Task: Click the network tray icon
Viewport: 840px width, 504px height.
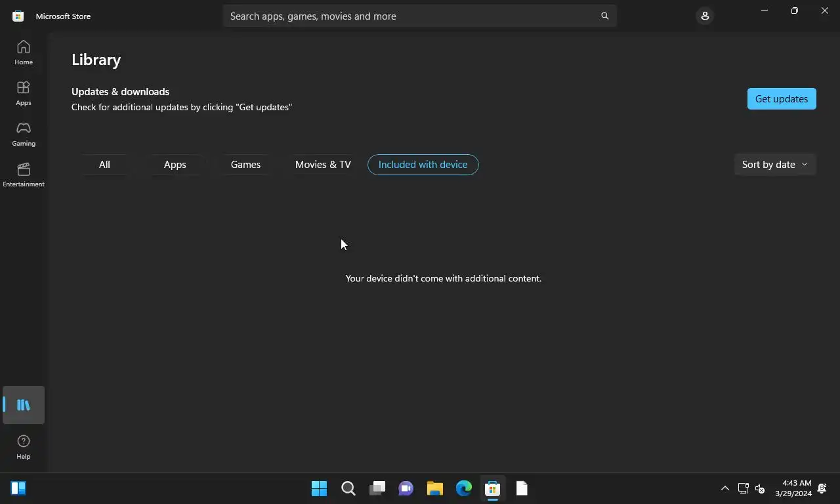Action: pos(744,488)
